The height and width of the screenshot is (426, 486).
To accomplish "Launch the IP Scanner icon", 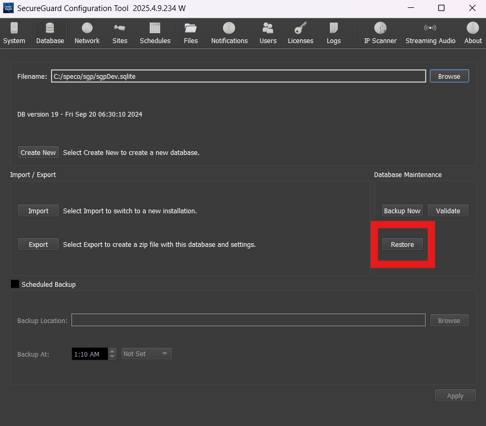I will (x=380, y=28).
